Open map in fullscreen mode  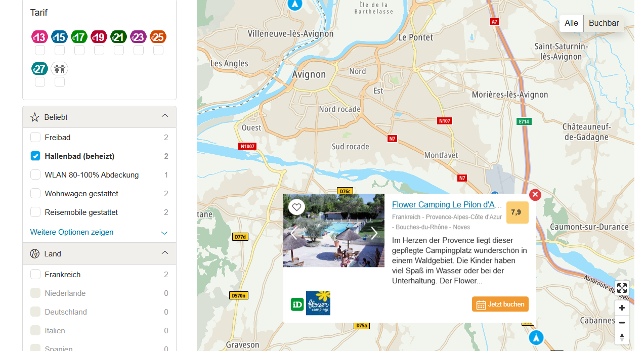[x=622, y=288]
